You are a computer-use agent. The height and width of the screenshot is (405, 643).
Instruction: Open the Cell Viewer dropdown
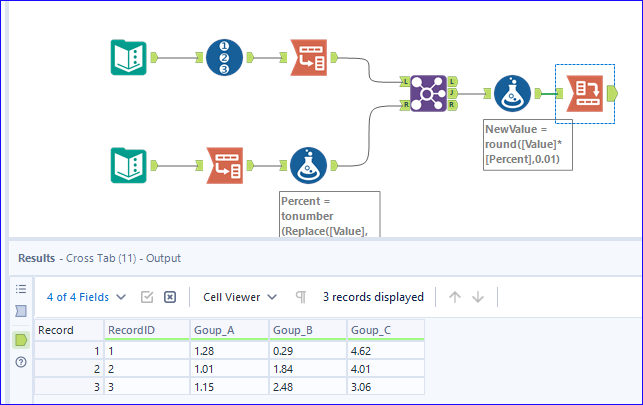coord(240,297)
